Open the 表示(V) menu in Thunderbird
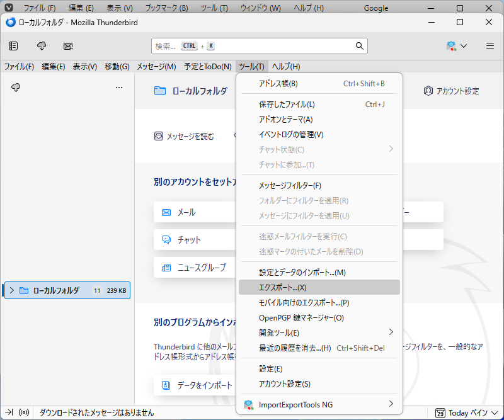The width and height of the screenshot is (504, 420). [85, 67]
